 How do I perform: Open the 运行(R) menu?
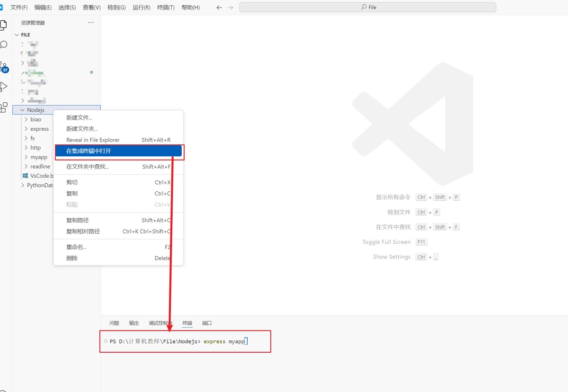point(142,8)
